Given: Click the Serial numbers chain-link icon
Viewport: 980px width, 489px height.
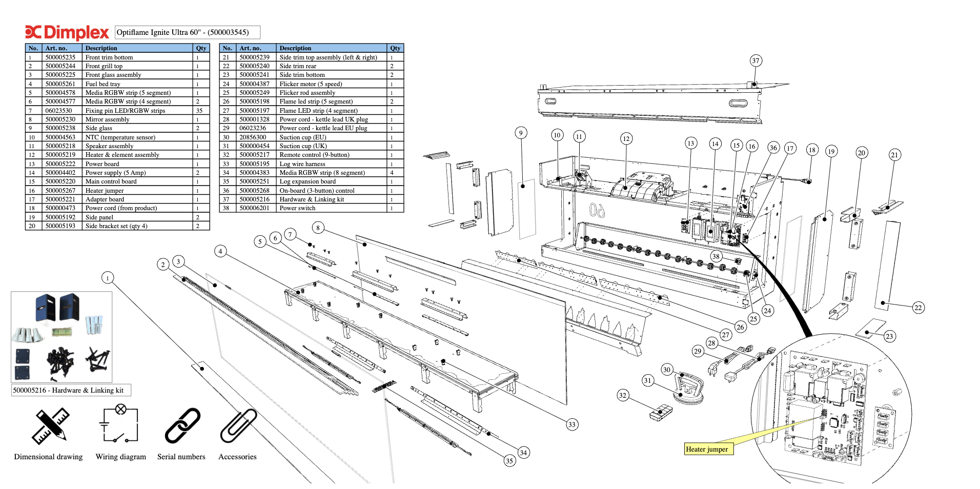Looking at the screenshot, I should [182, 425].
